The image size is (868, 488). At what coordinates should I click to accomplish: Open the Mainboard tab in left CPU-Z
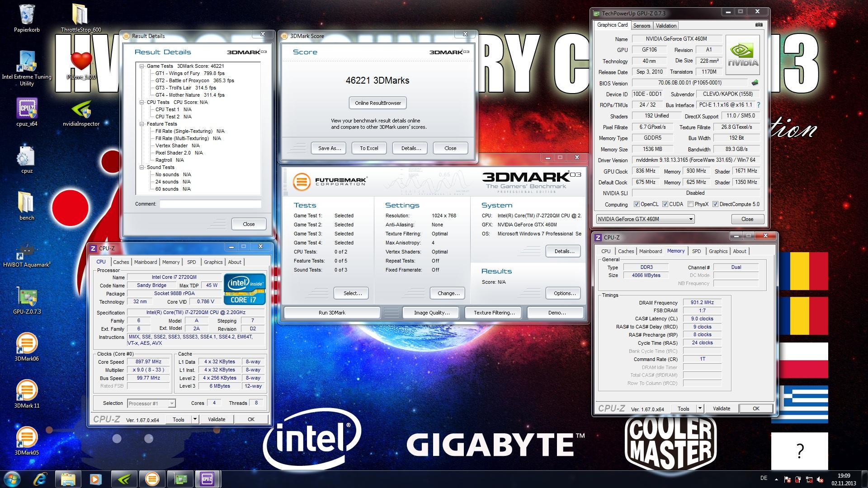tap(146, 262)
